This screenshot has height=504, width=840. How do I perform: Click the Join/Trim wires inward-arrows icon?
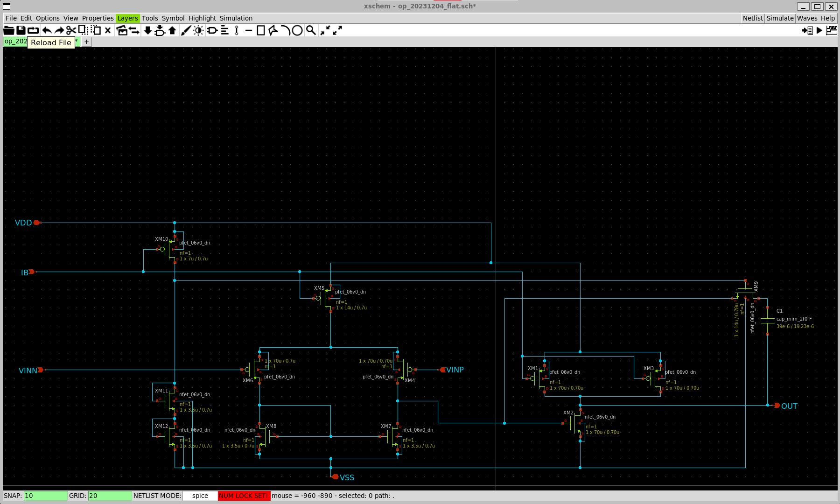(325, 30)
